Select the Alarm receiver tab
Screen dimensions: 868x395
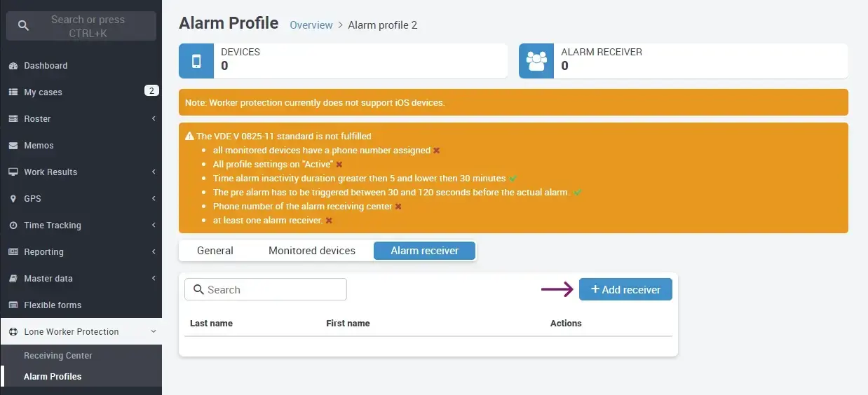(425, 251)
